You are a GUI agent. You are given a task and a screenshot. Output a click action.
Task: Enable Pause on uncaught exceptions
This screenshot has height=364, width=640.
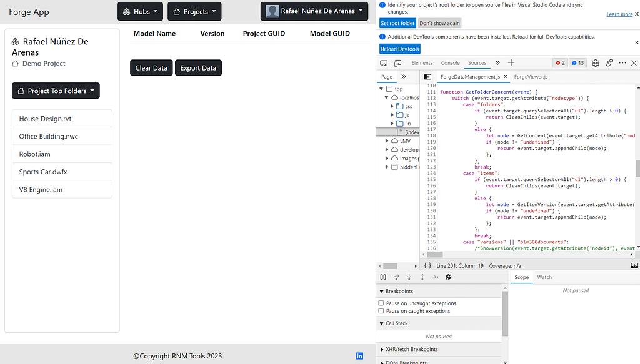coord(381,303)
